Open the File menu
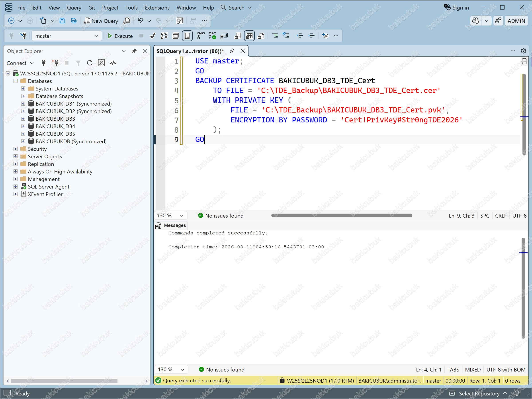The width and height of the screenshot is (532, 399). click(x=21, y=8)
